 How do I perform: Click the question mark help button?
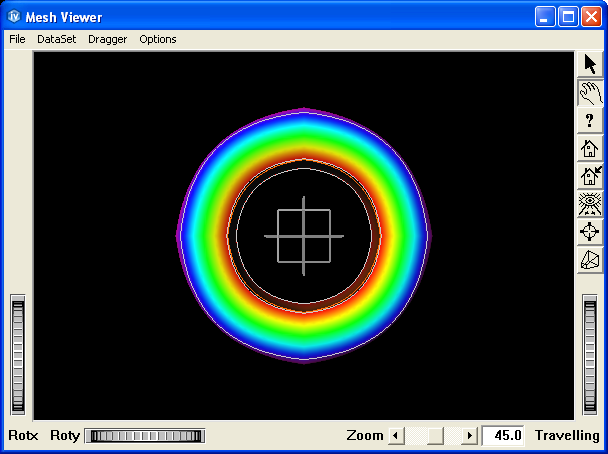click(x=590, y=121)
